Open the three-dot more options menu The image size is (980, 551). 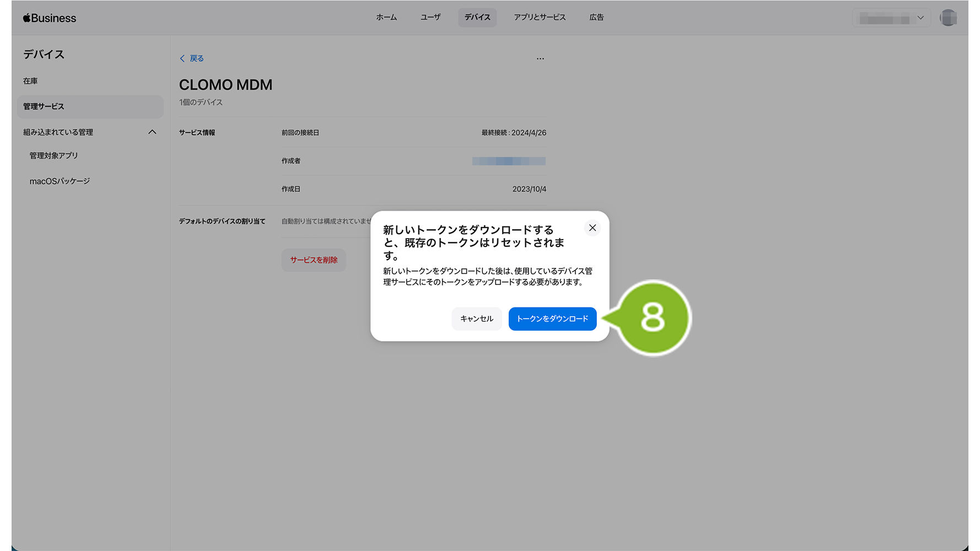pos(540,58)
